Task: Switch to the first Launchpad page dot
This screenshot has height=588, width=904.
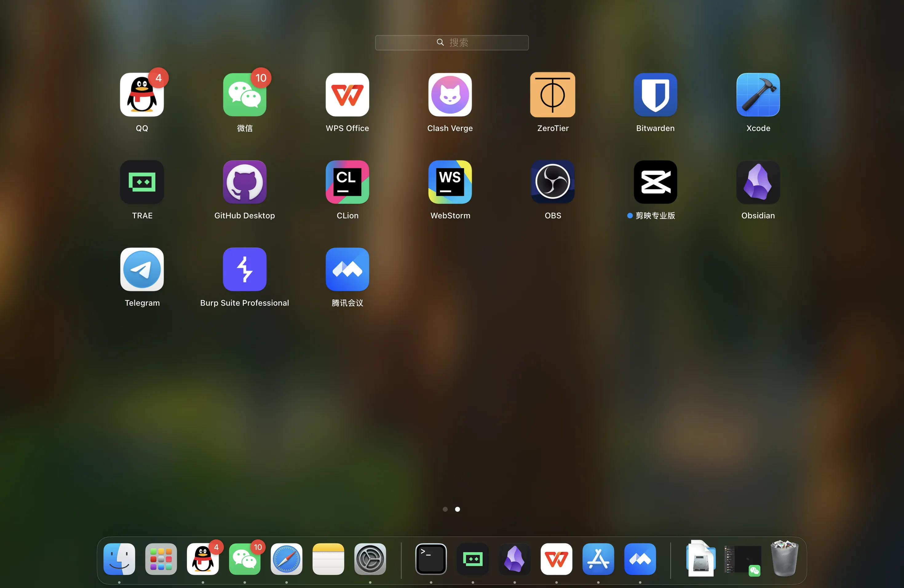Action: click(445, 509)
